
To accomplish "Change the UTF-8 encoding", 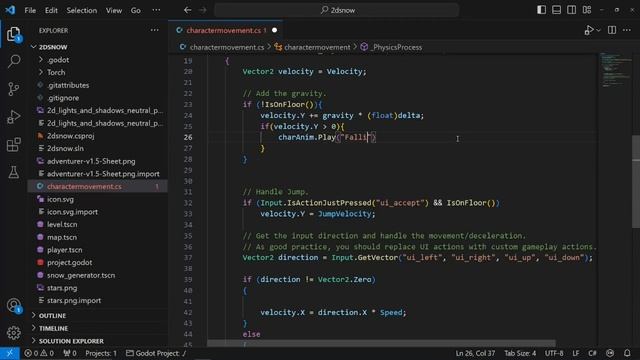I will click(554, 353).
